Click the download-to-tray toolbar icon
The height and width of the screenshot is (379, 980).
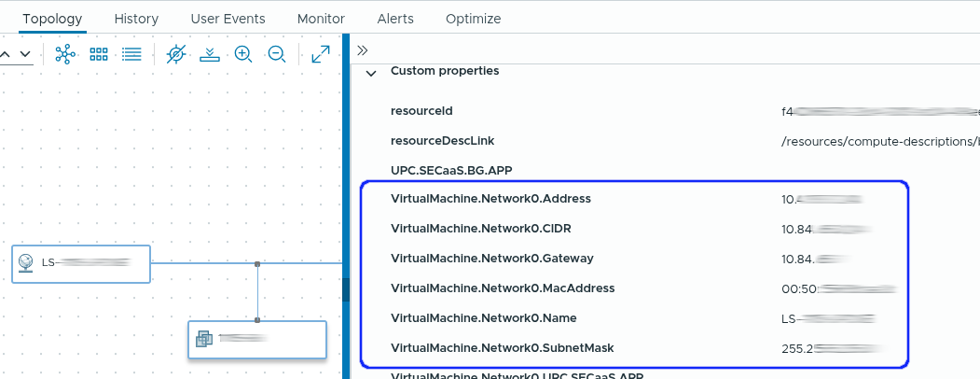[x=210, y=54]
